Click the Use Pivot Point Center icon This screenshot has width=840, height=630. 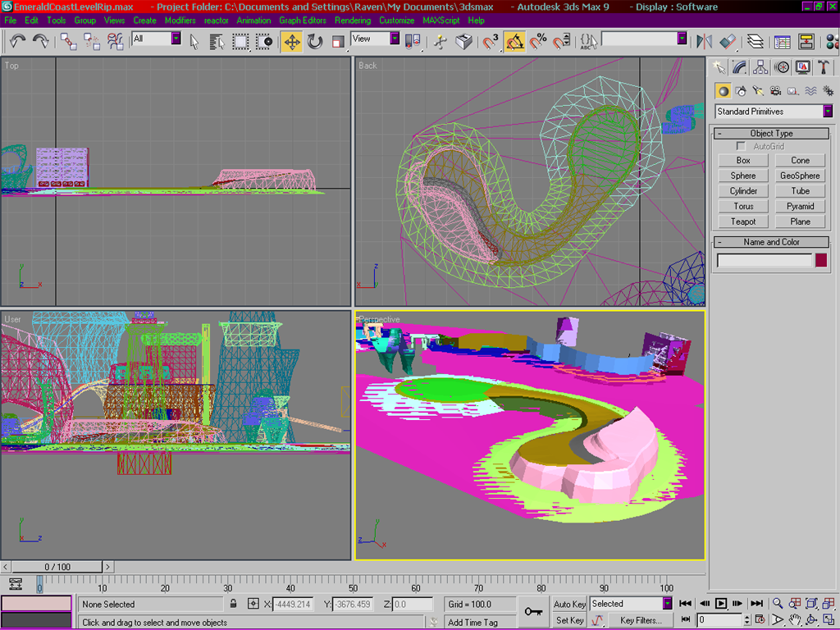(413, 41)
